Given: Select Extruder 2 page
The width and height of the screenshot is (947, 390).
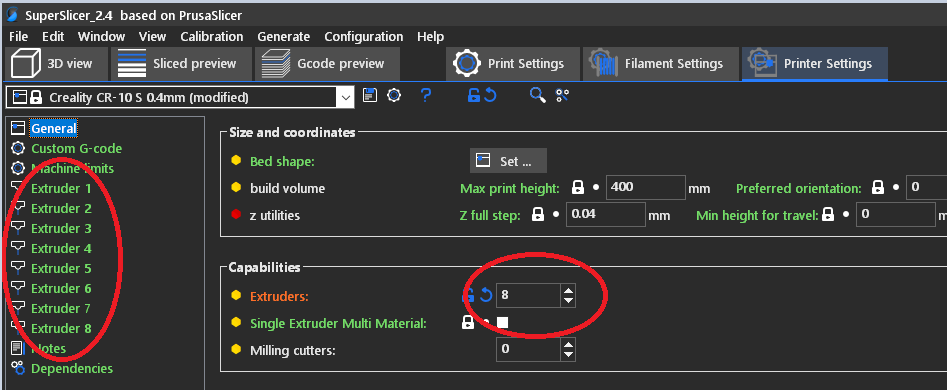Looking at the screenshot, I should pos(62,208).
